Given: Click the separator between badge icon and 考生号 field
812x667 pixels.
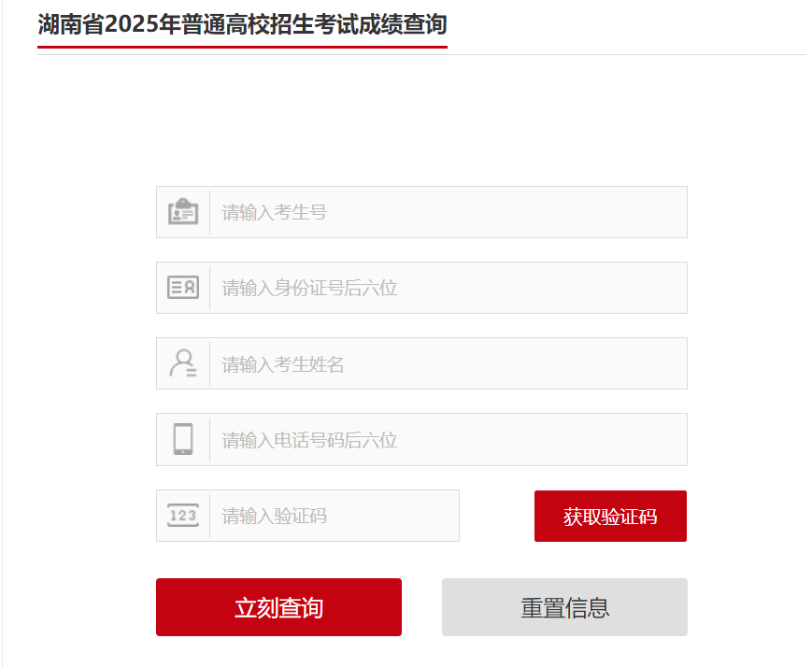Looking at the screenshot, I should 209,212.
